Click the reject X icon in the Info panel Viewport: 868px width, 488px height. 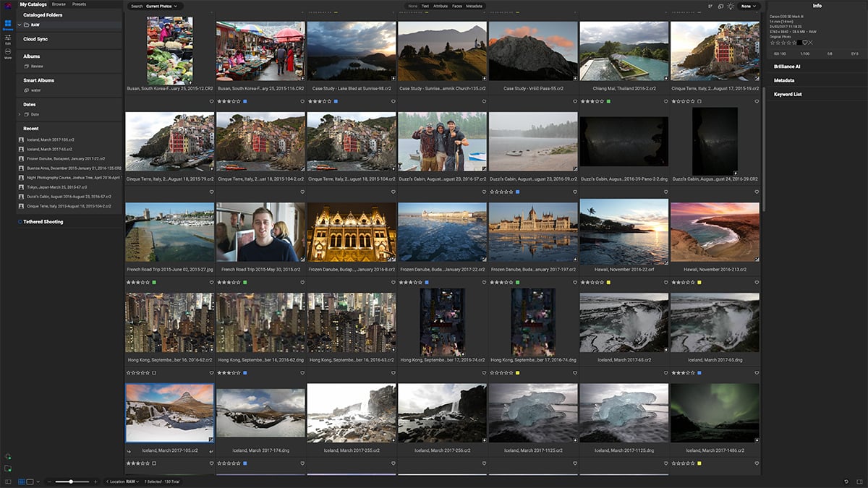pyautogui.click(x=811, y=43)
